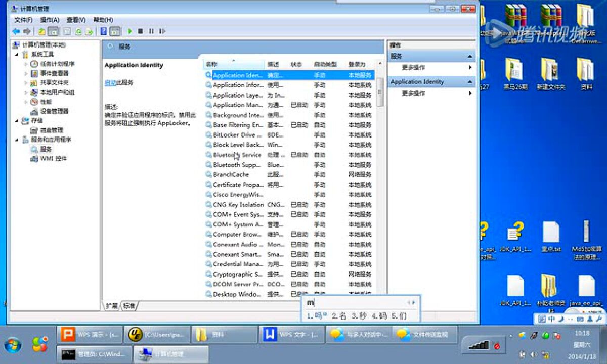Viewport: 607px width, 364px height.
Task: Select 设备管理器 in the tree
Action: click(x=54, y=111)
